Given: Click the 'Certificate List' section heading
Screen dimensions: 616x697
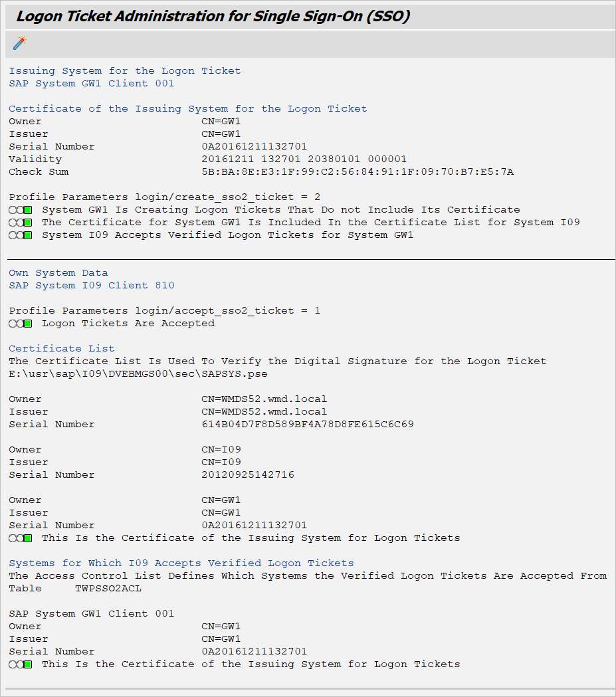Looking at the screenshot, I should pyautogui.click(x=61, y=349).
